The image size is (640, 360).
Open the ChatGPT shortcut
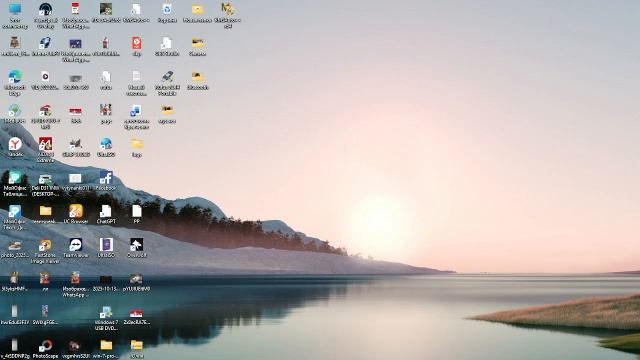pos(106,211)
